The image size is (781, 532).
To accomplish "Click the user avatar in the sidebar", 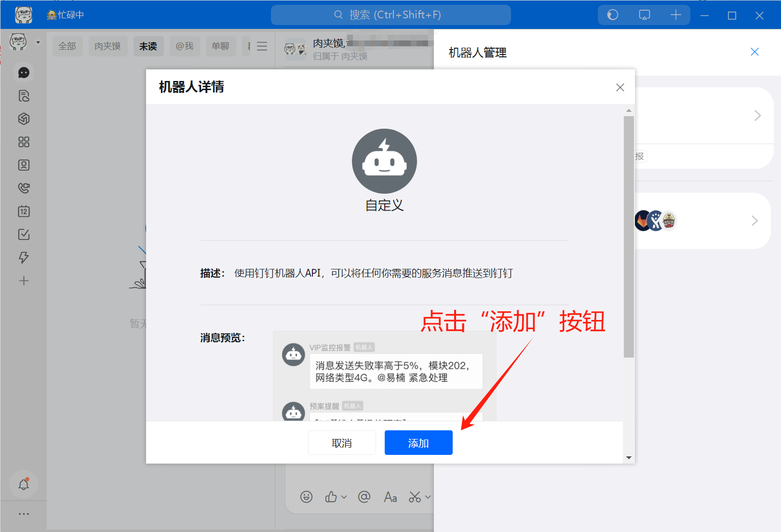I will [x=18, y=42].
